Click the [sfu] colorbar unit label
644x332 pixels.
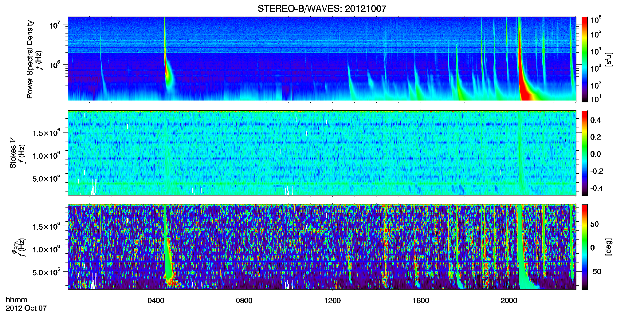tap(609, 60)
